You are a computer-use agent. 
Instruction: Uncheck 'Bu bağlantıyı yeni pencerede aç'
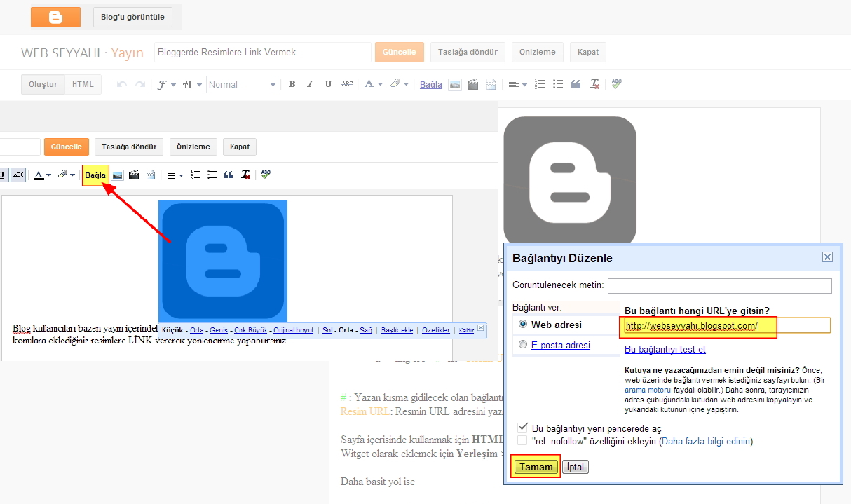[x=522, y=428]
